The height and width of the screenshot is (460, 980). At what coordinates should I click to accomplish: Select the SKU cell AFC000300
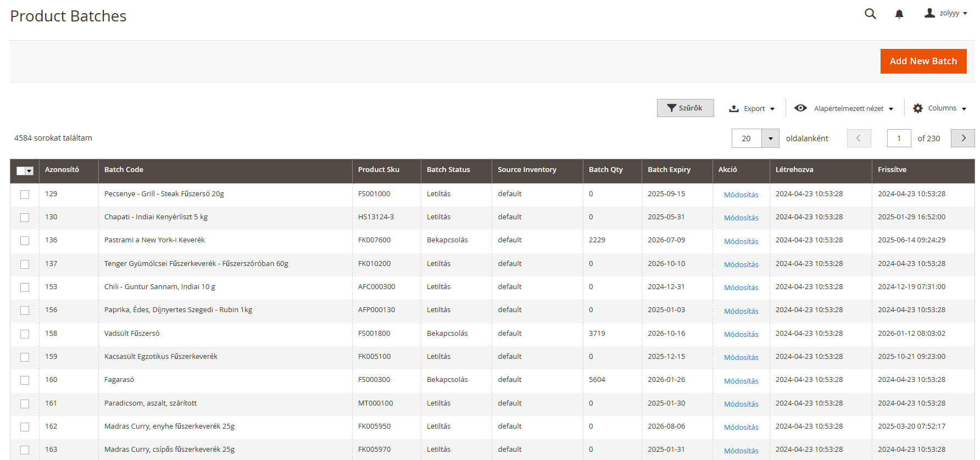(376, 286)
